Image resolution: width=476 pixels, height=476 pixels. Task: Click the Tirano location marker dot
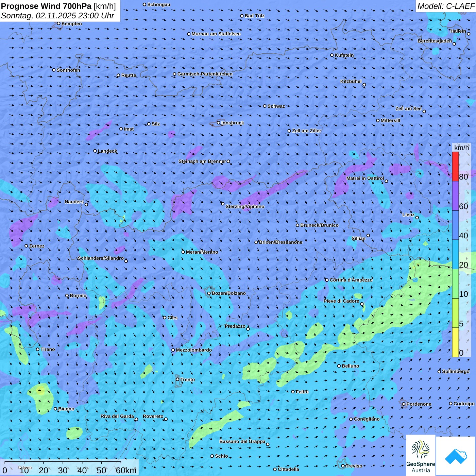point(38,349)
